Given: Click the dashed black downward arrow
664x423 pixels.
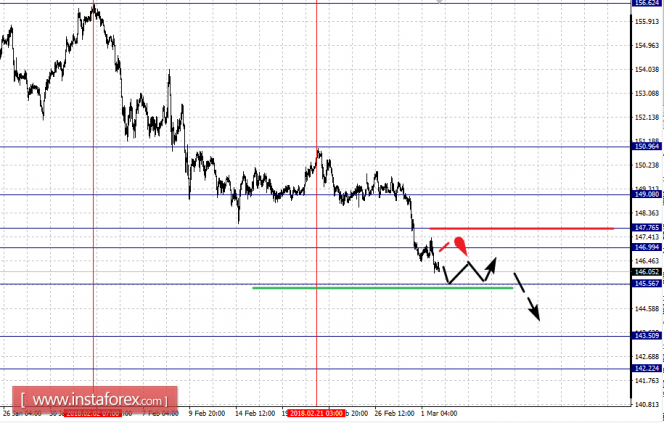Looking at the screenshot, I should [526, 296].
